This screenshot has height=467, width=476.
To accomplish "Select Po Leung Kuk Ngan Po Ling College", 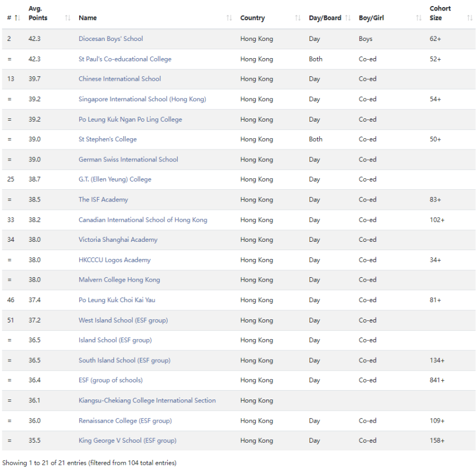I will click(x=130, y=120).
